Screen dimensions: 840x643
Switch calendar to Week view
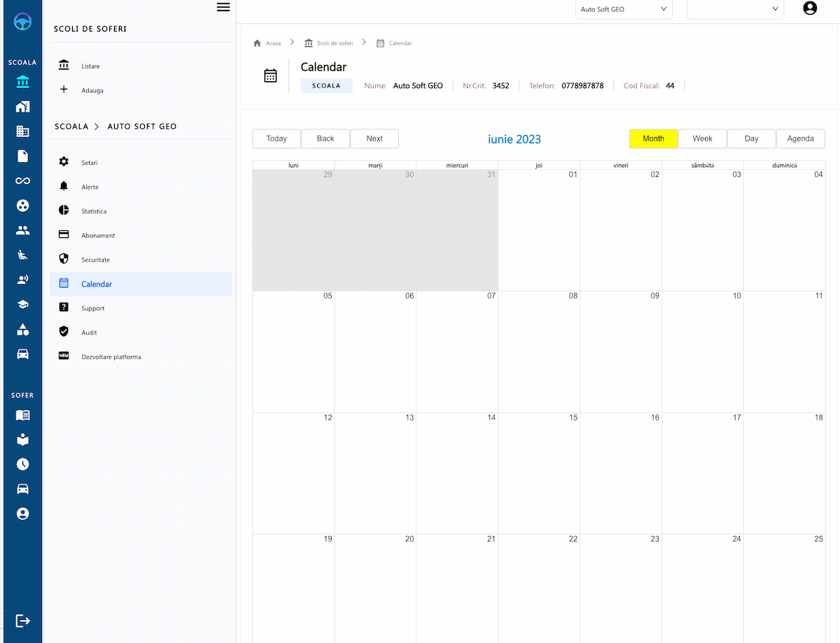702,139
